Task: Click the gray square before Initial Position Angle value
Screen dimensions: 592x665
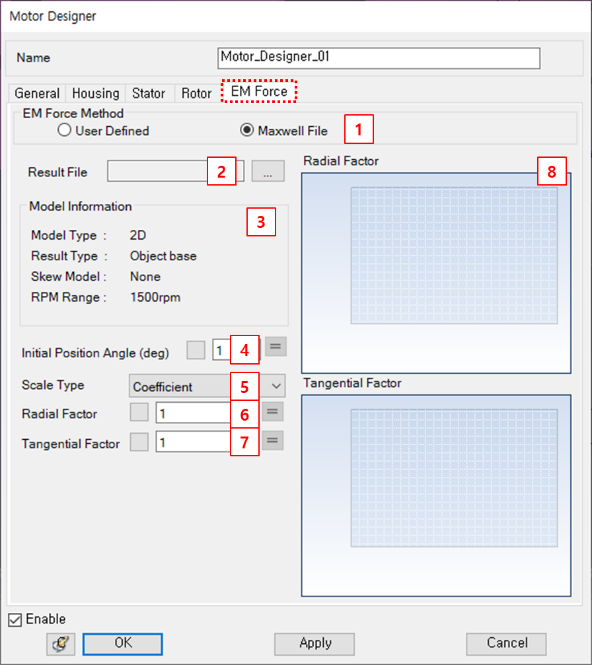Action: point(196,350)
